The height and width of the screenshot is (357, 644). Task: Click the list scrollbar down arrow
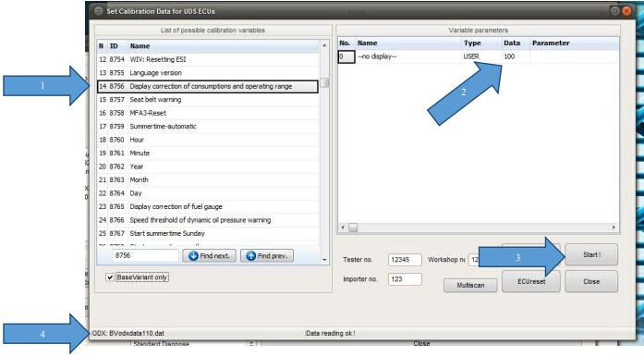[324, 260]
